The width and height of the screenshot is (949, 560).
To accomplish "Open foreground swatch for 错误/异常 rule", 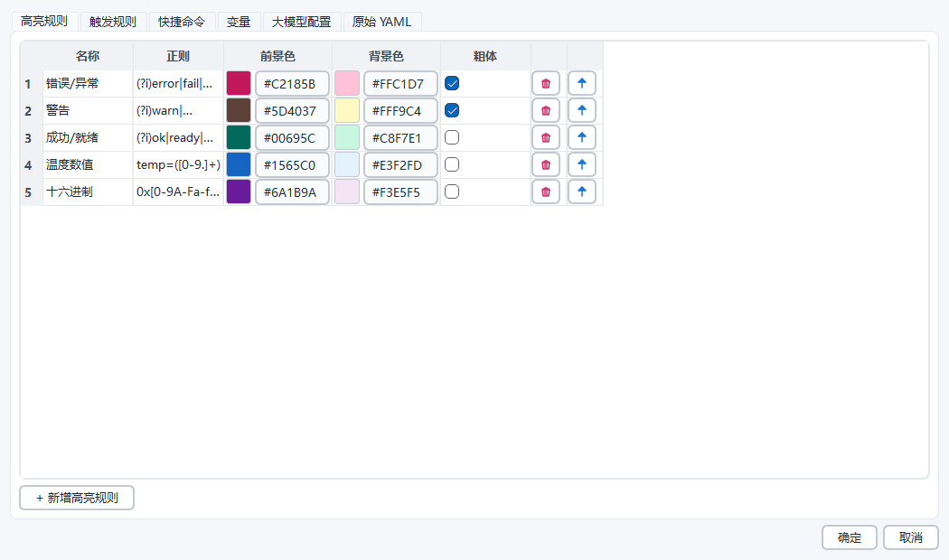I will click(239, 83).
